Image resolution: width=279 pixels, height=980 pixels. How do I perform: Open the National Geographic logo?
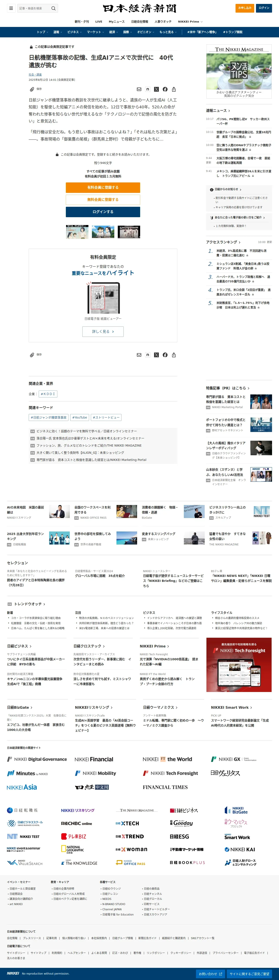[73, 849]
